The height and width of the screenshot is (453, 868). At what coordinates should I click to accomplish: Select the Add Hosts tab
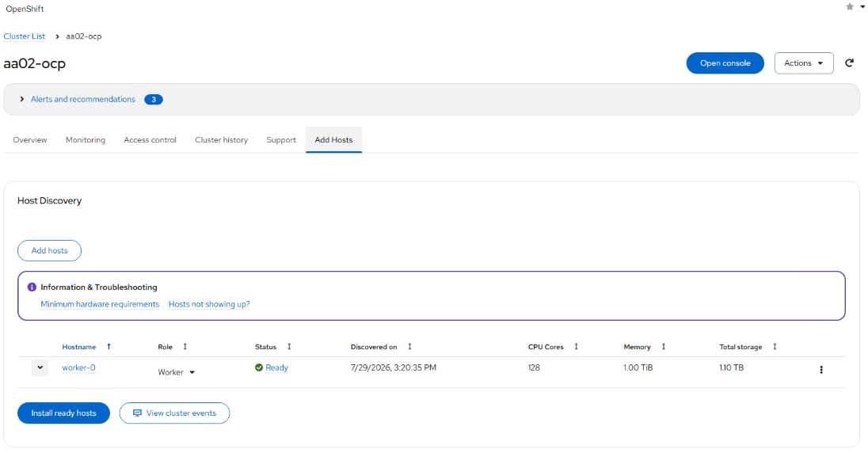pyautogui.click(x=333, y=140)
